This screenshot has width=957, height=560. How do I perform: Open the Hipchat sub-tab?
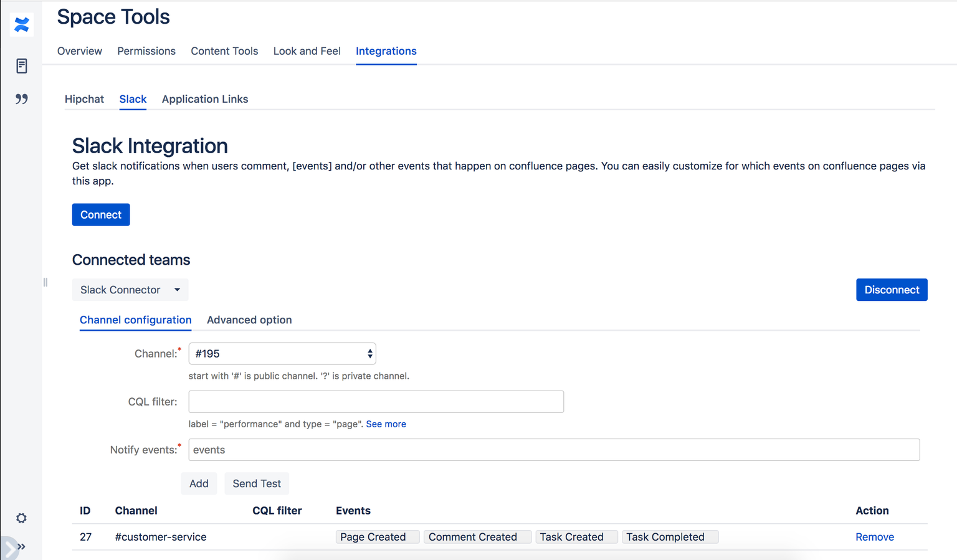[84, 99]
